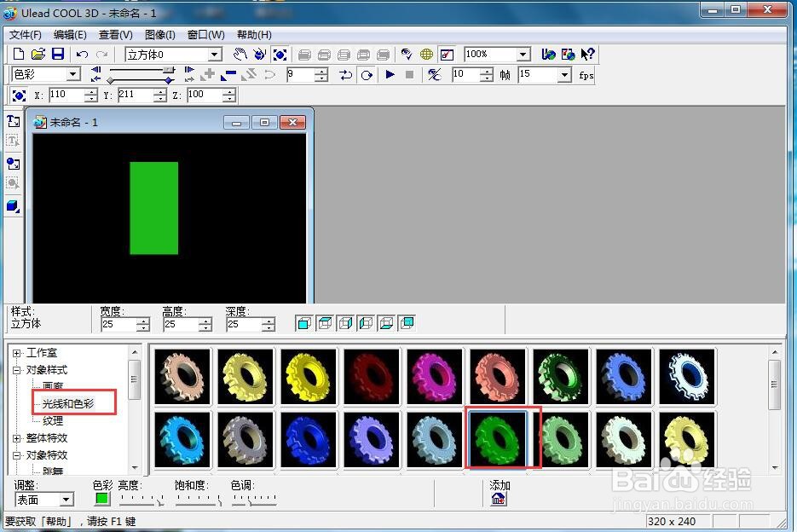Undo the last action
Screen dimensions: 797x532
[82, 55]
